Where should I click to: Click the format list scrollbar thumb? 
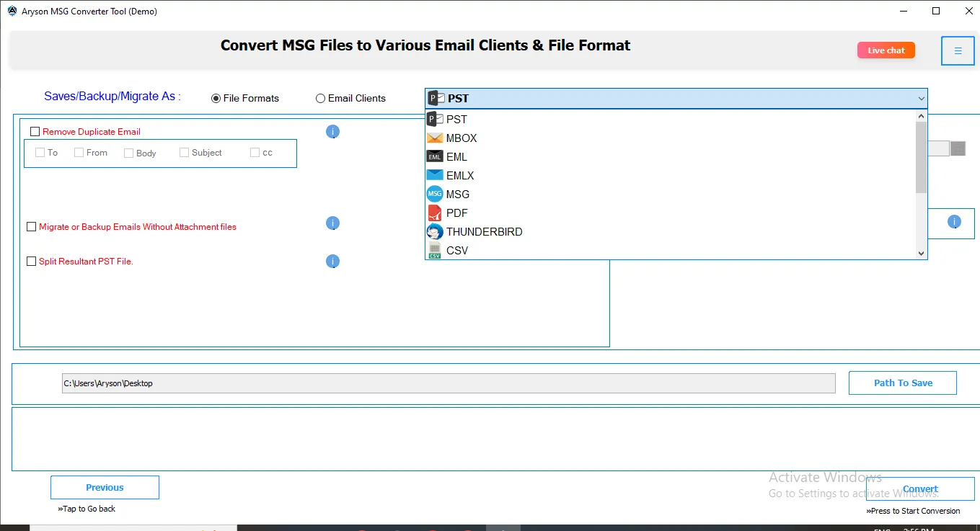(921, 157)
